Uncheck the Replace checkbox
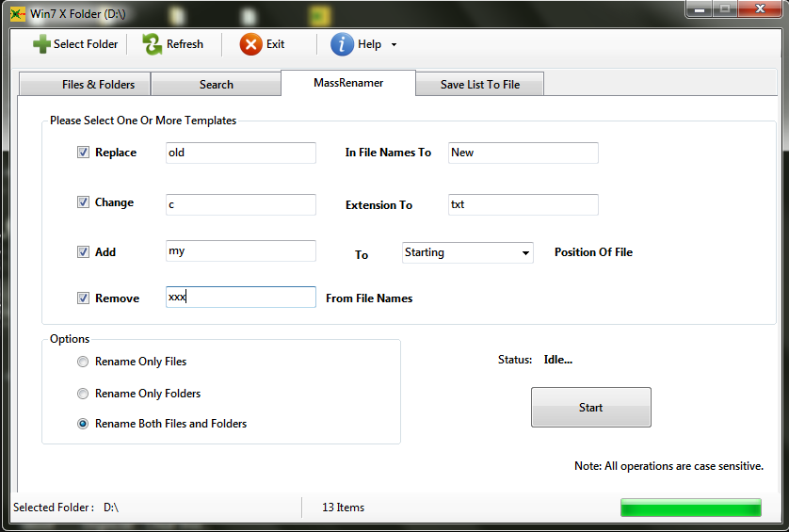This screenshot has height=532, width=789. (x=83, y=152)
